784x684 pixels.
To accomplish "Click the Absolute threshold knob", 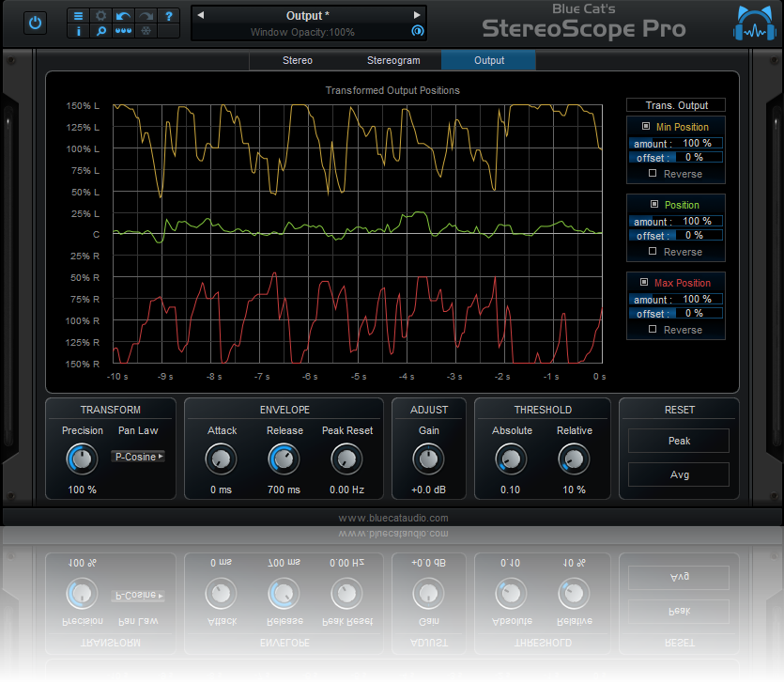I will (511, 459).
